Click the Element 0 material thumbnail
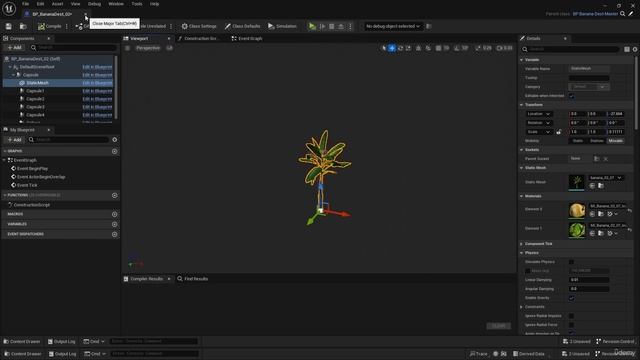 577,210
